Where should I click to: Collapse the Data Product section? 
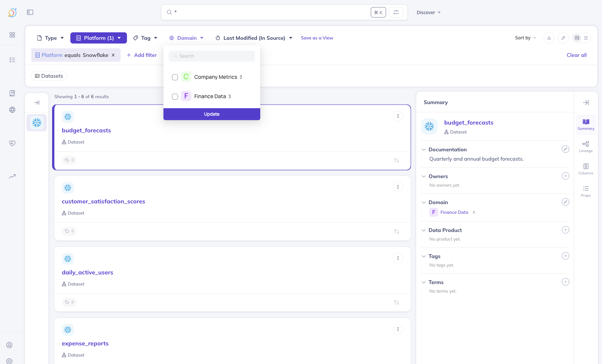424,230
